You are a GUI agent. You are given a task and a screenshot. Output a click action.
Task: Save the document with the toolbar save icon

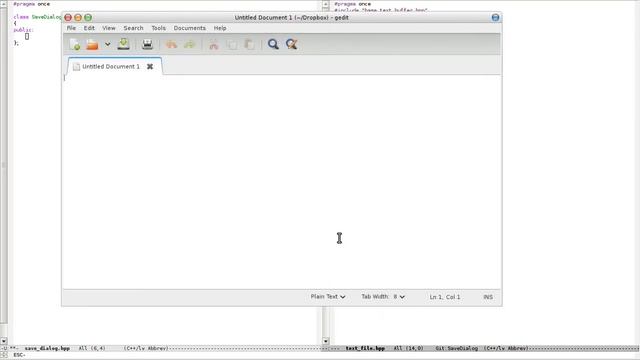point(123,44)
